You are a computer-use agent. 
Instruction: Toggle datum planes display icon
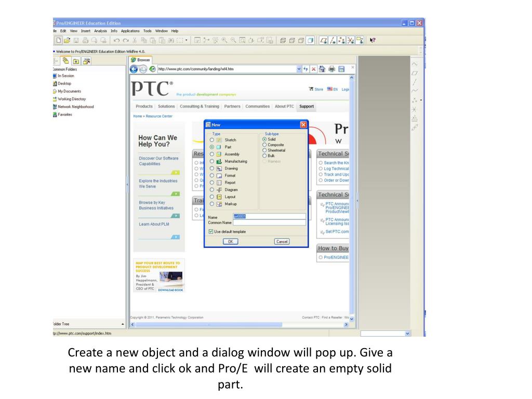click(x=324, y=41)
